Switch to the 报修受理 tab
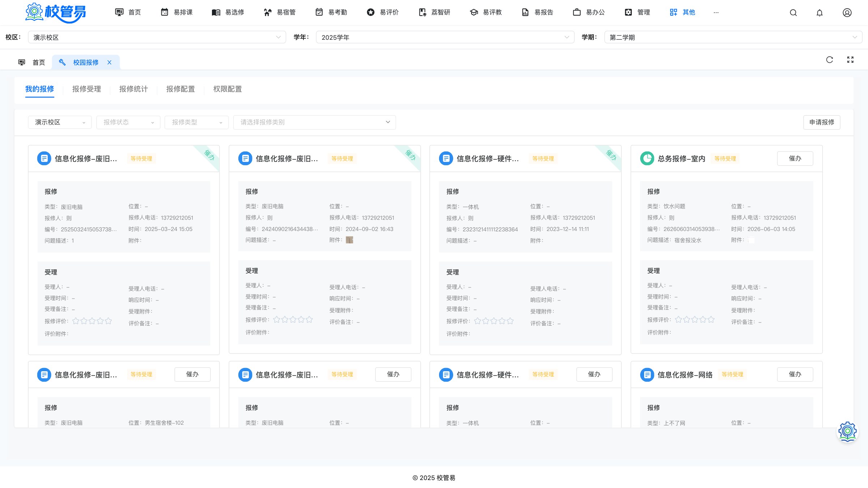 pyautogui.click(x=87, y=89)
